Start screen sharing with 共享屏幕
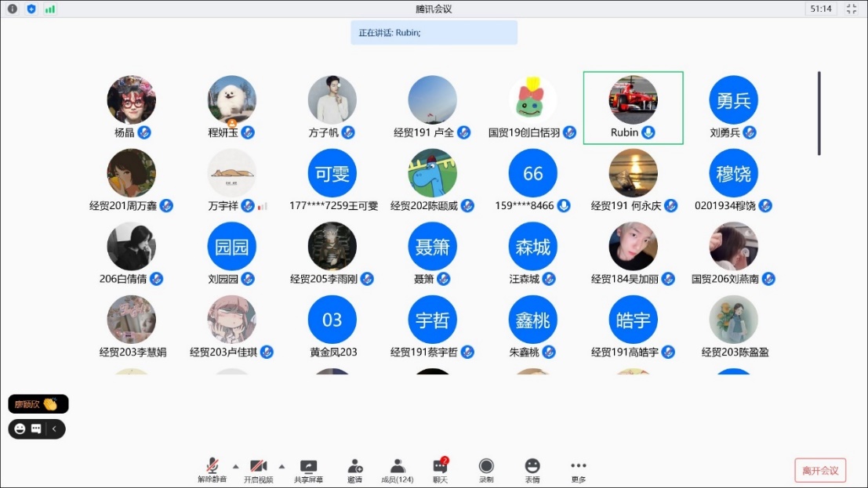Screen dimensions: 868x488 [308, 469]
